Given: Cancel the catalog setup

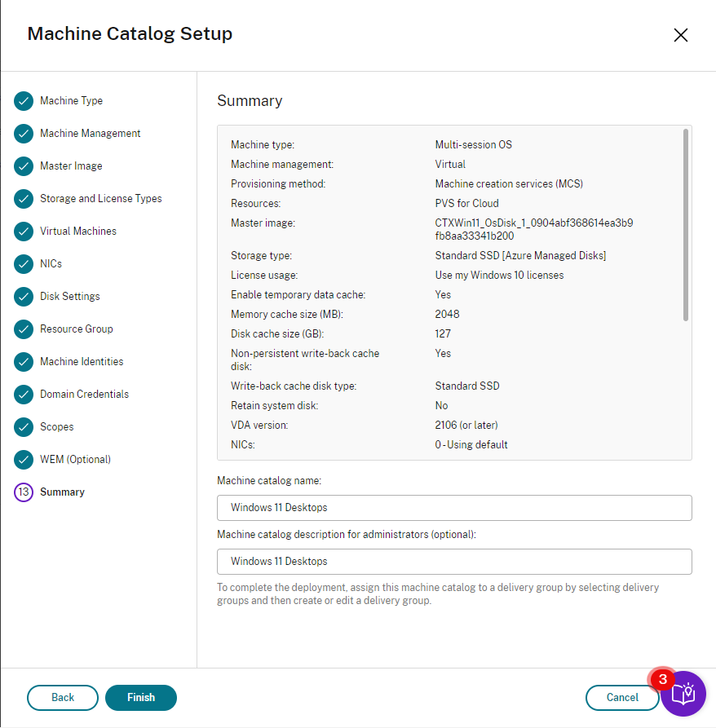Looking at the screenshot, I should click(622, 698).
